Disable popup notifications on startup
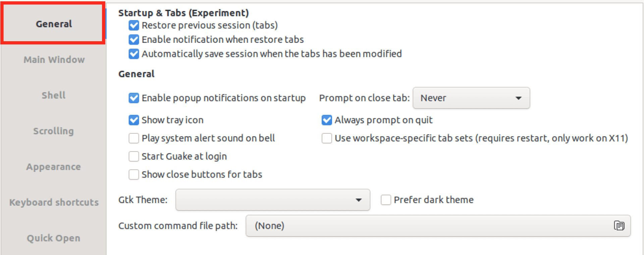The height and width of the screenshot is (255, 644). 133,98
